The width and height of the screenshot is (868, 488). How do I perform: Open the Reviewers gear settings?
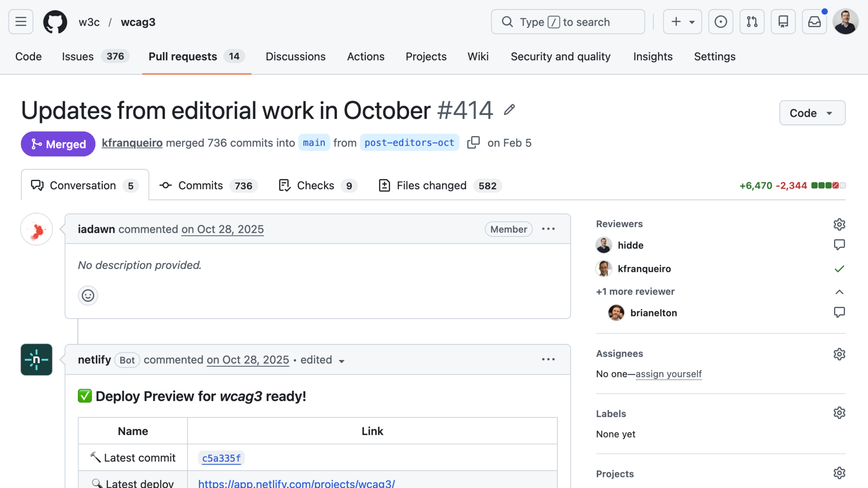click(839, 224)
